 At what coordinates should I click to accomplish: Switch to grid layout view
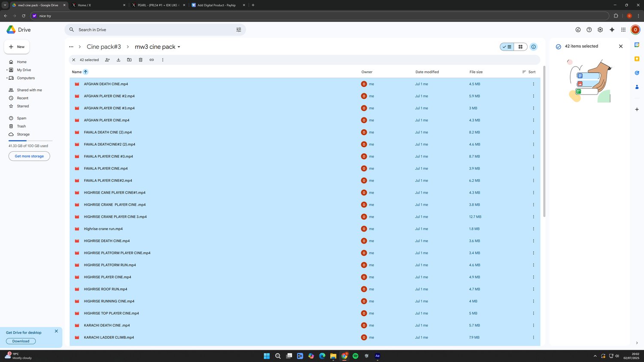point(520,47)
